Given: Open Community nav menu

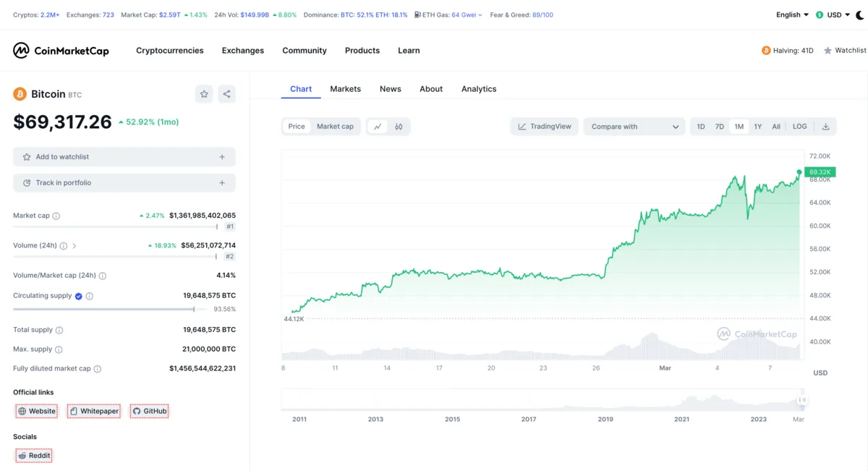Looking at the screenshot, I should [x=305, y=51].
